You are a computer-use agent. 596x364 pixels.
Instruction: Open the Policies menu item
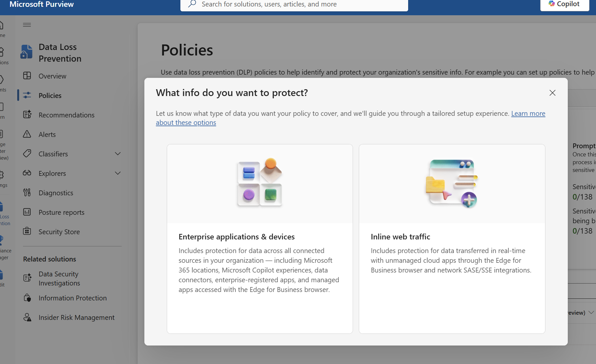(x=50, y=95)
